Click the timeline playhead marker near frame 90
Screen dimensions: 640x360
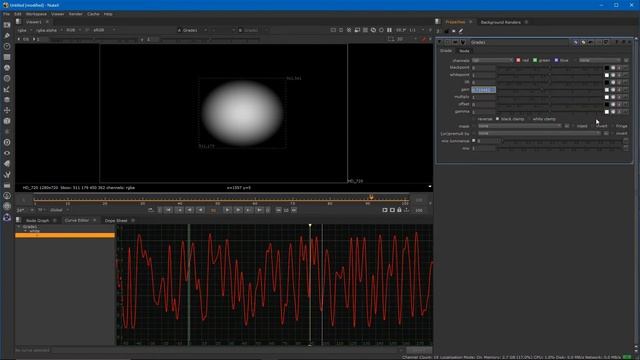point(371,197)
